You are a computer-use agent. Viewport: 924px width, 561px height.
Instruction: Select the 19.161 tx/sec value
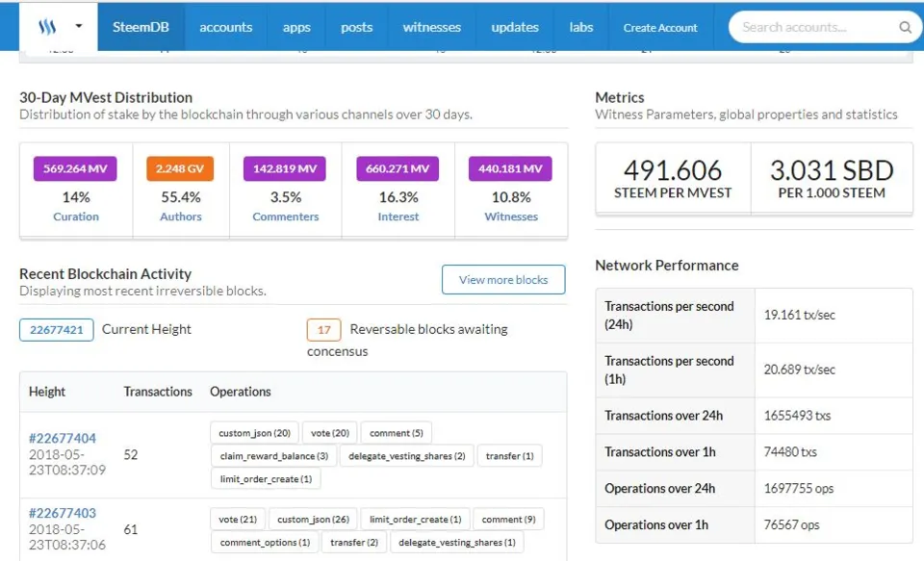[800, 315]
